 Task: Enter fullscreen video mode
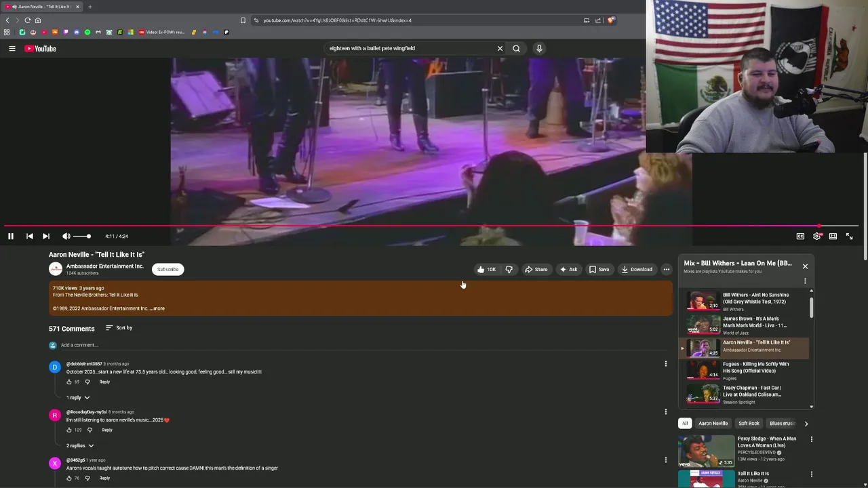point(849,236)
